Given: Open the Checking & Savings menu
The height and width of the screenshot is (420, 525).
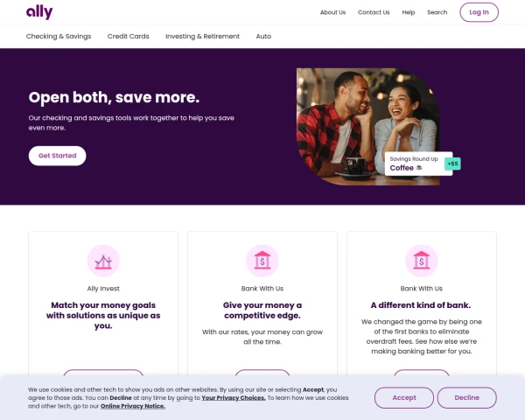Looking at the screenshot, I should 59,36.
